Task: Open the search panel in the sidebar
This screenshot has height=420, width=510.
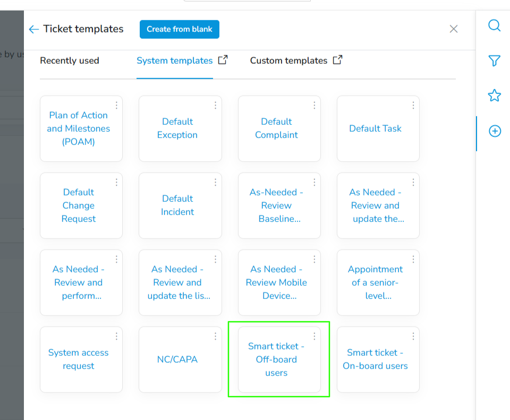Action: (495, 25)
